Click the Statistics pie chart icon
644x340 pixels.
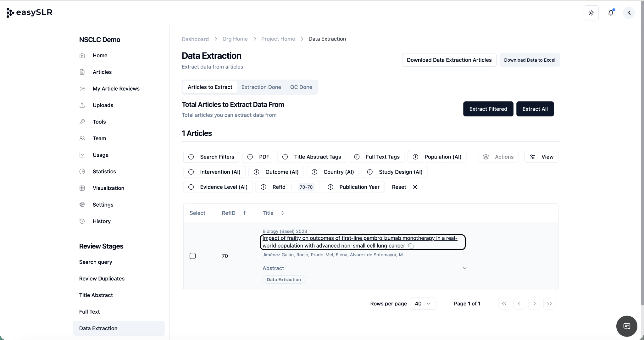coord(82,171)
